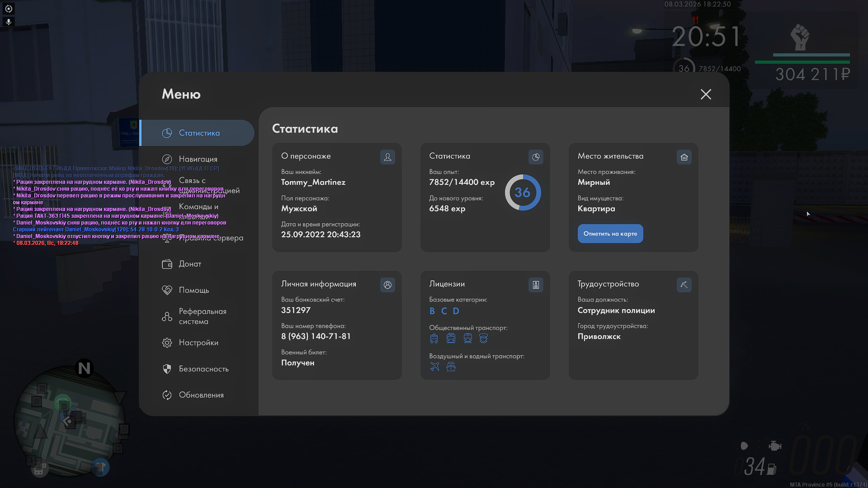Click the house icon in Место жительства card
Screen dimensions: 868x488
684,157
